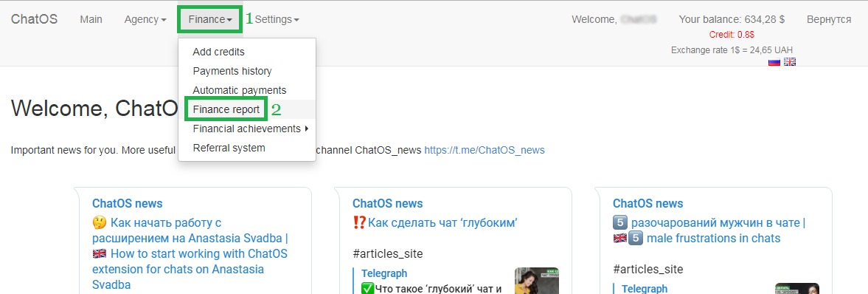The image size is (868, 294).
Task: Click the Telegraph link in third card
Action: pyautogui.click(x=645, y=289)
